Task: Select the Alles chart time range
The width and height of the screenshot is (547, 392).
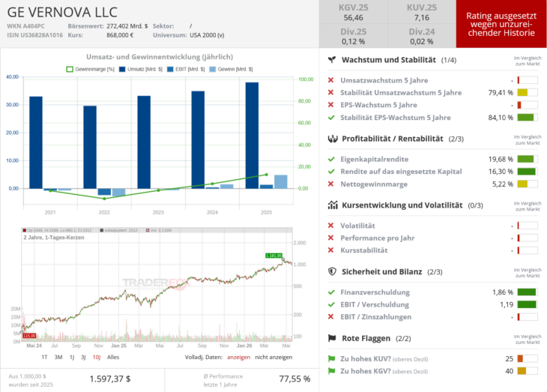Action: click(113, 357)
